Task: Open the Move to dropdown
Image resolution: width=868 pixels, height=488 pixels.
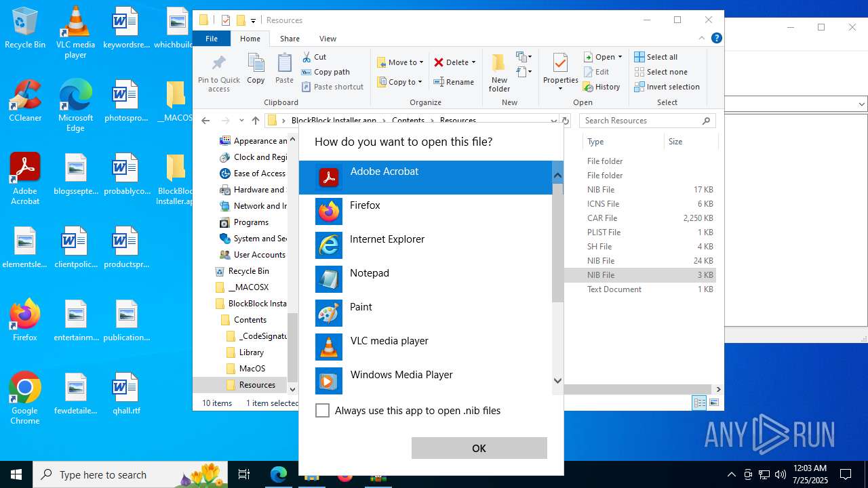Action: (x=400, y=62)
